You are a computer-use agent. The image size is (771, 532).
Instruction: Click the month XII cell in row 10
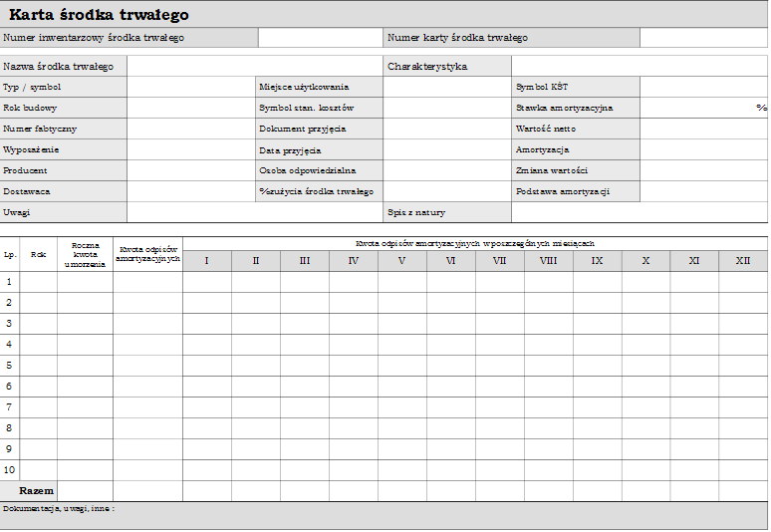743,469
